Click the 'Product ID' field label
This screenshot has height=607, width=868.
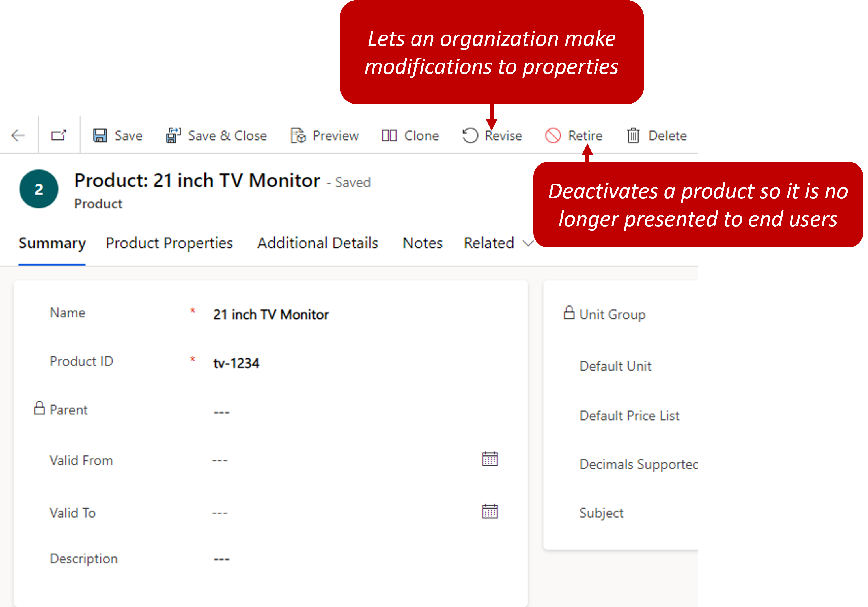[x=82, y=361]
